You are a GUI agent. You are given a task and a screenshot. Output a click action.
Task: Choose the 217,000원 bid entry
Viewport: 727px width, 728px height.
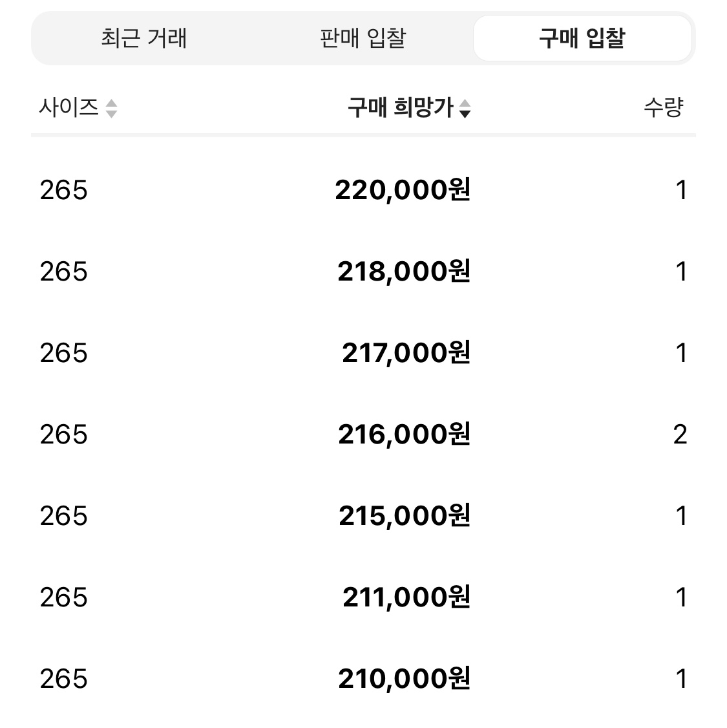(x=363, y=353)
